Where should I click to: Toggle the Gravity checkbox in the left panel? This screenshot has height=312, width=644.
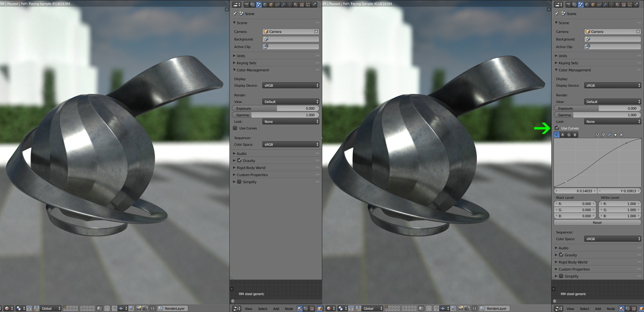point(239,160)
